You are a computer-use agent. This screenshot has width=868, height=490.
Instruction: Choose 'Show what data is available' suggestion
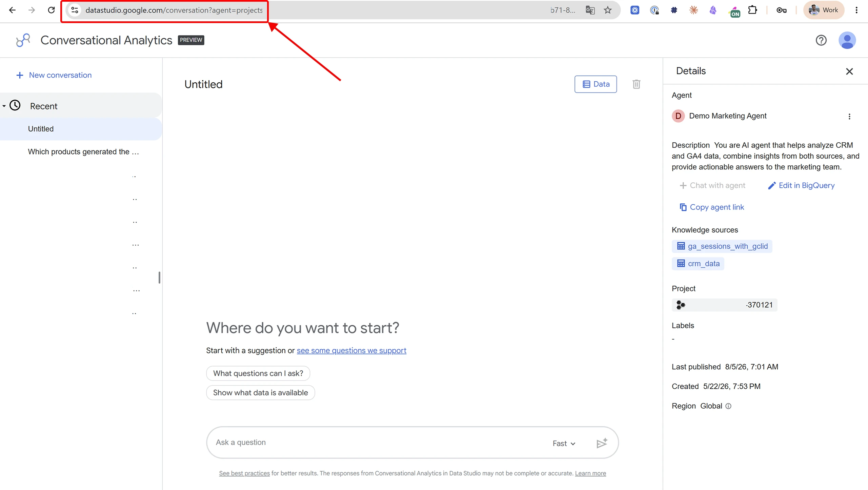tap(260, 392)
